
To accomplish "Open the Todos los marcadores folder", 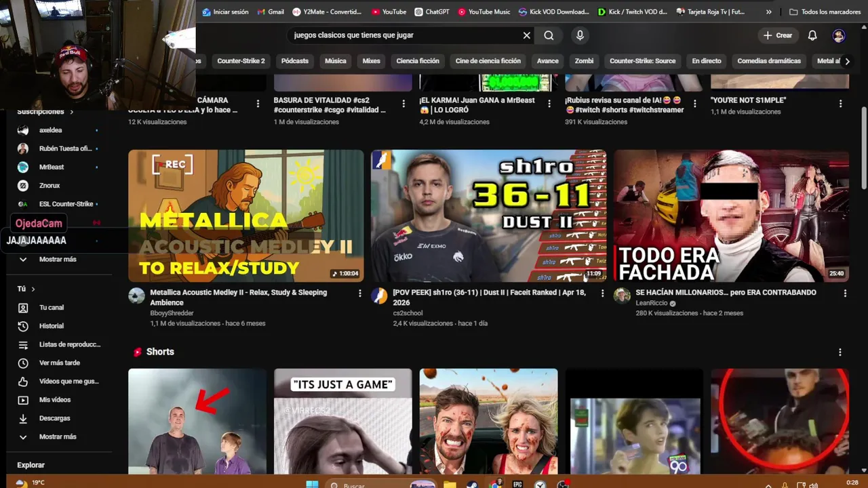I will 825,12.
